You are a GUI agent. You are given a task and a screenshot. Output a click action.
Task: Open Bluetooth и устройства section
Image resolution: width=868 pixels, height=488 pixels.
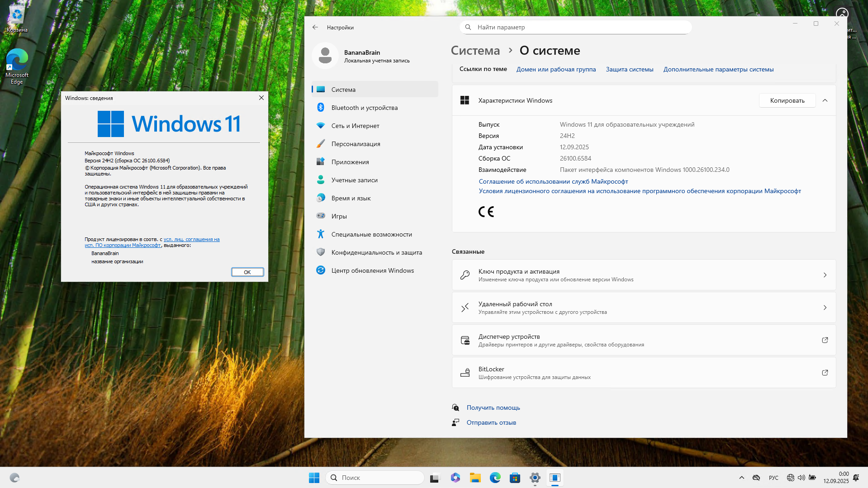[x=375, y=108]
